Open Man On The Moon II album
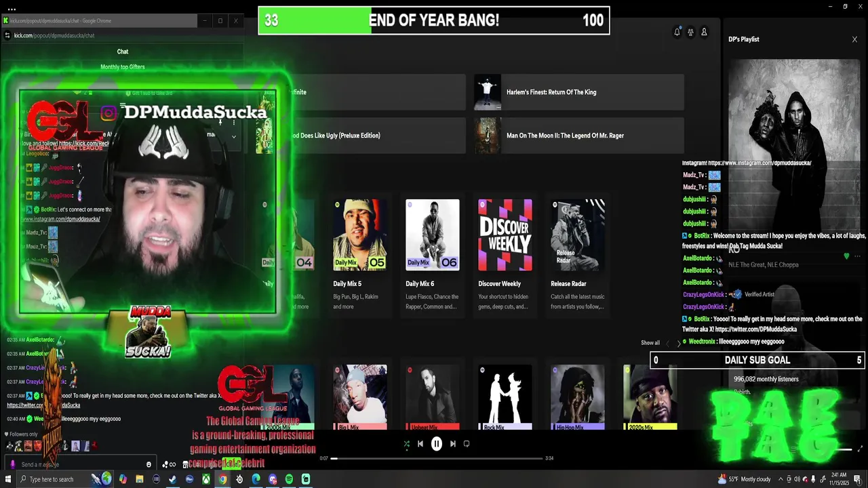868x488 pixels. click(579, 136)
